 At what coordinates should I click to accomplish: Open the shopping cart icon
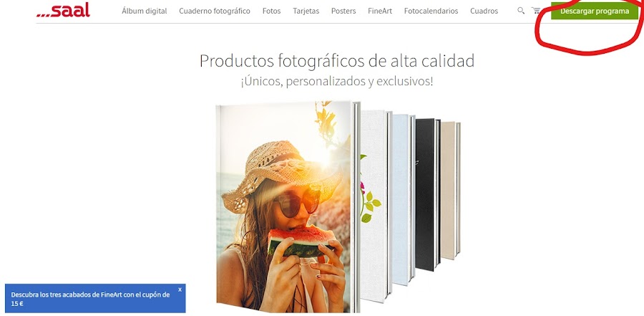(x=536, y=11)
